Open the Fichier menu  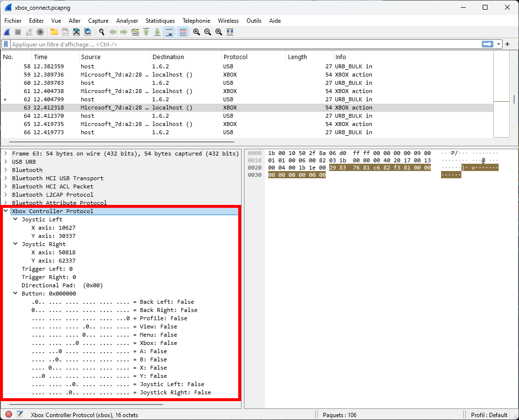(13, 20)
